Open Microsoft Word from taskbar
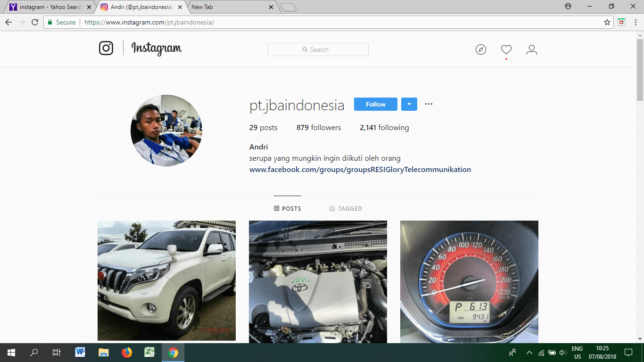This screenshot has height=362, width=644. [x=80, y=352]
